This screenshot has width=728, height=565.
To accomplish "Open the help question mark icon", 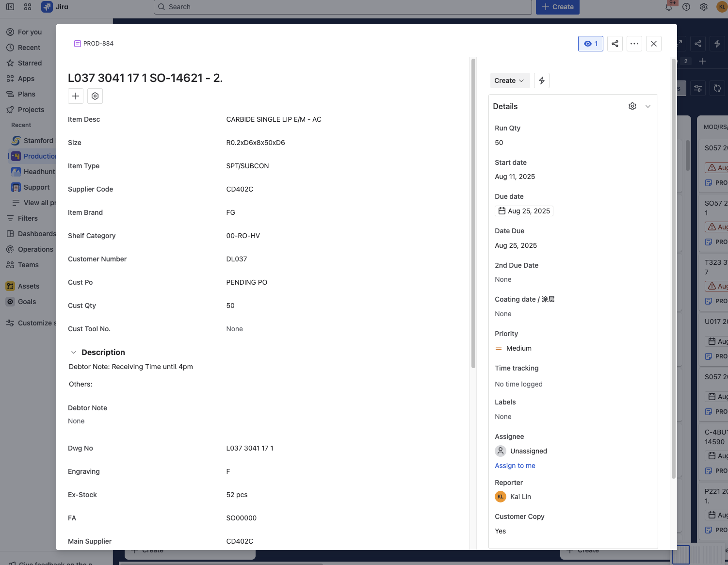I will click(686, 7).
